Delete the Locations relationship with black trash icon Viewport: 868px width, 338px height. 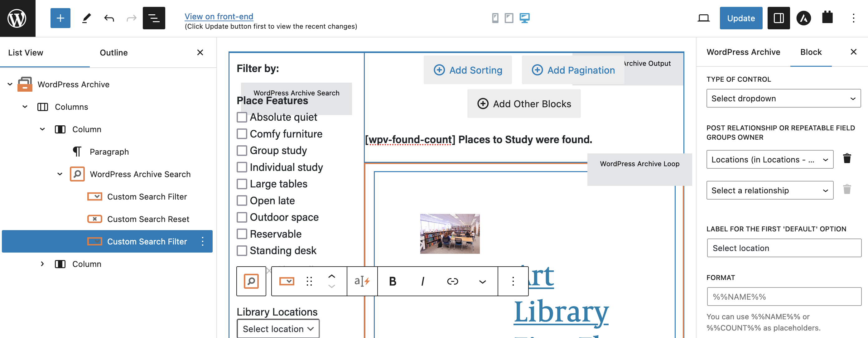[847, 158]
